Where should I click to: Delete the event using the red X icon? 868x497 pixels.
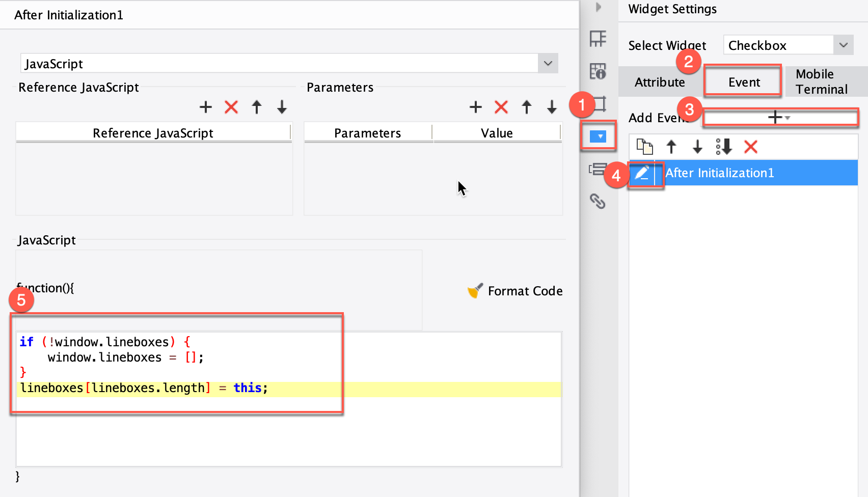click(751, 147)
